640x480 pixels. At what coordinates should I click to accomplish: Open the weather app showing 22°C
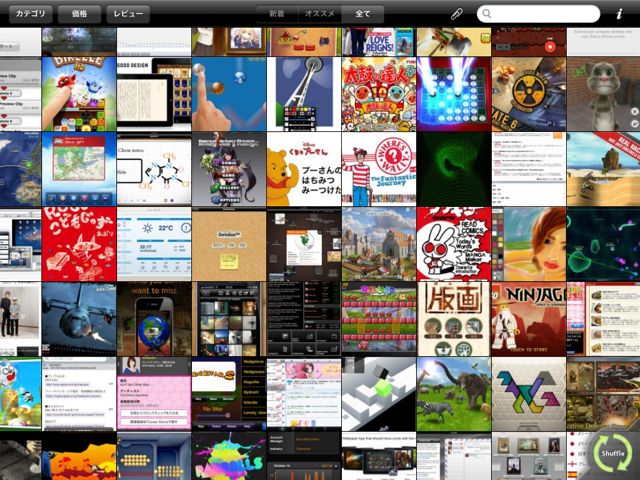click(154, 244)
